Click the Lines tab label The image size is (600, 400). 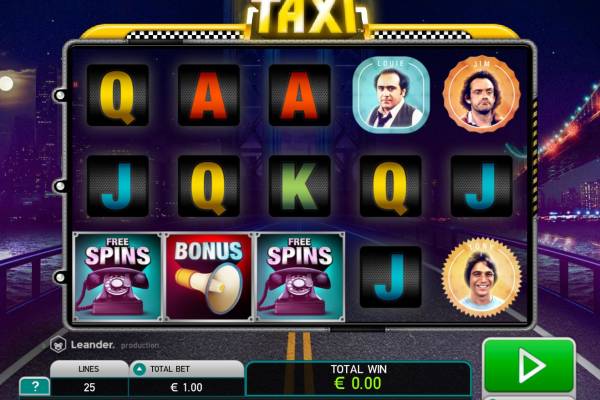coord(89,369)
